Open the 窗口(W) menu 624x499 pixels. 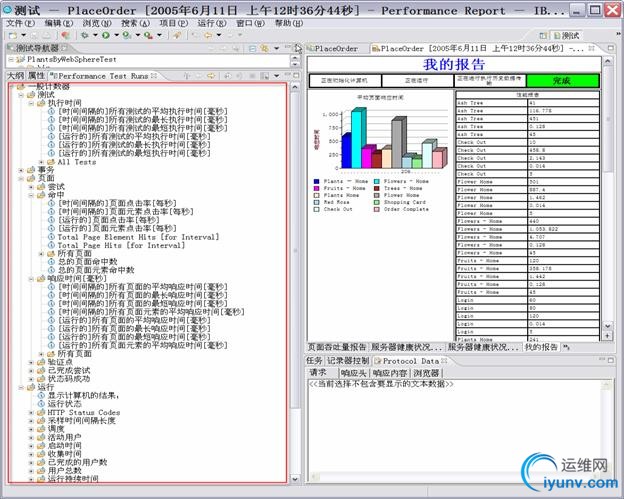point(250,23)
